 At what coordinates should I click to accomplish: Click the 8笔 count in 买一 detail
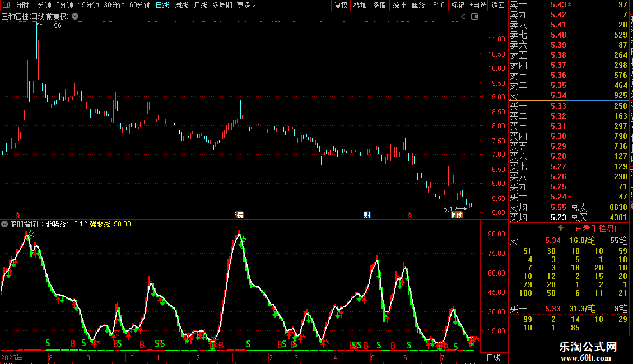point(621,309)
